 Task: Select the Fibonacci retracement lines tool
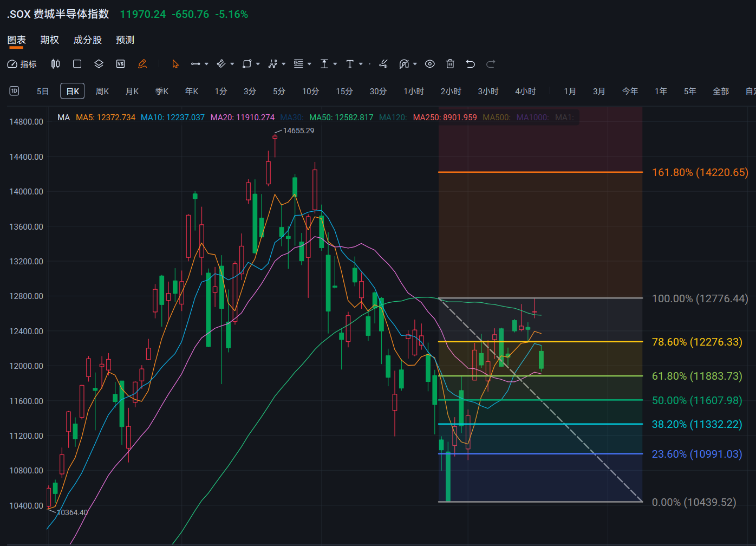298,64
